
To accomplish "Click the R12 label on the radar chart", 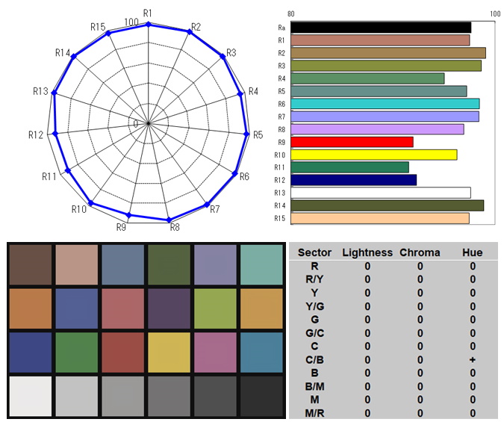I will (x=36, y=134).
